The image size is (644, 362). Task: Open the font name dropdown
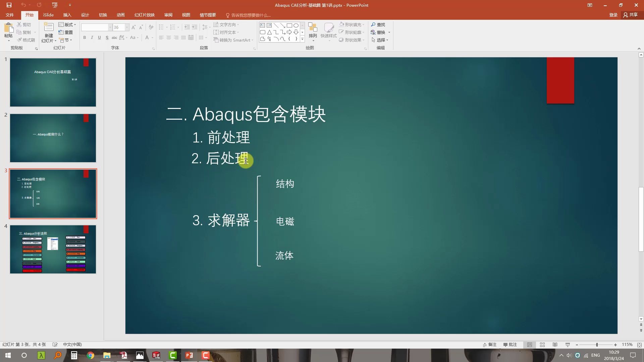(x=110, y=27)
